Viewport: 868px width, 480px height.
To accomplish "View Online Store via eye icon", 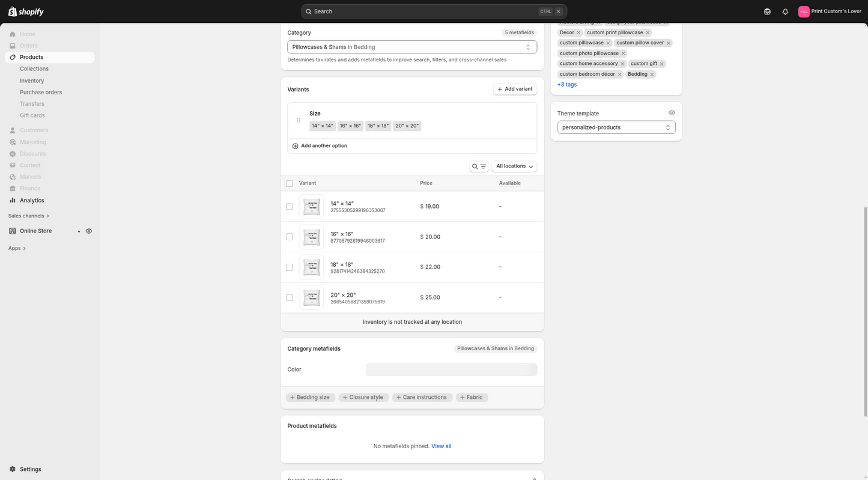I will [x=89, y=231].
